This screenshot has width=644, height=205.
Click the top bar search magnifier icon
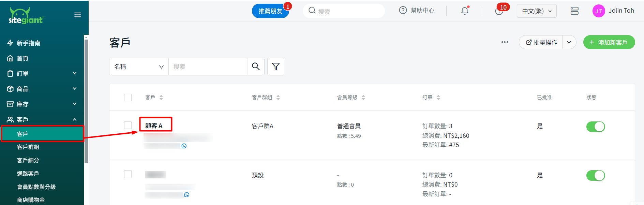tap(312, 11)
